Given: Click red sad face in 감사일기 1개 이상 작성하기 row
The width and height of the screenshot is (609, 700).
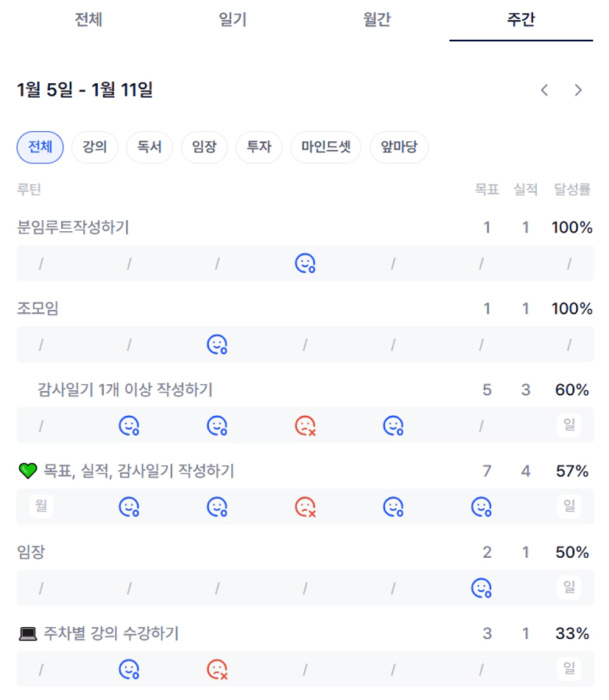Looking at the screenshot, I should (305, 425).
